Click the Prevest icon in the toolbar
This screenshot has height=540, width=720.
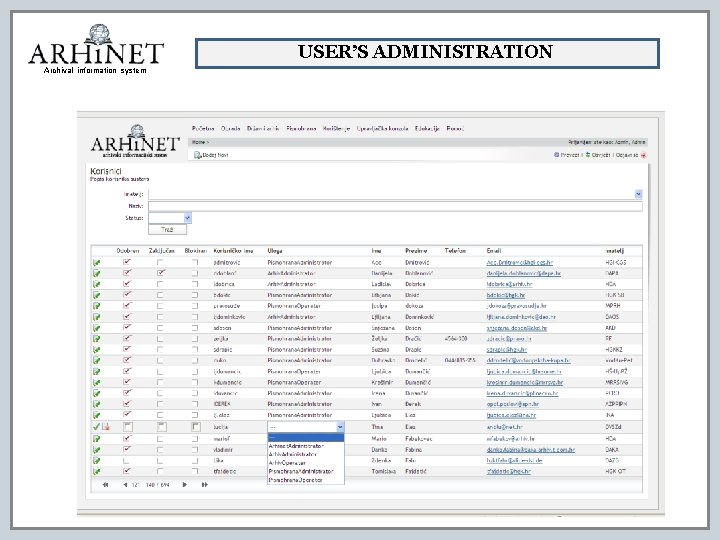pos(557,155)
